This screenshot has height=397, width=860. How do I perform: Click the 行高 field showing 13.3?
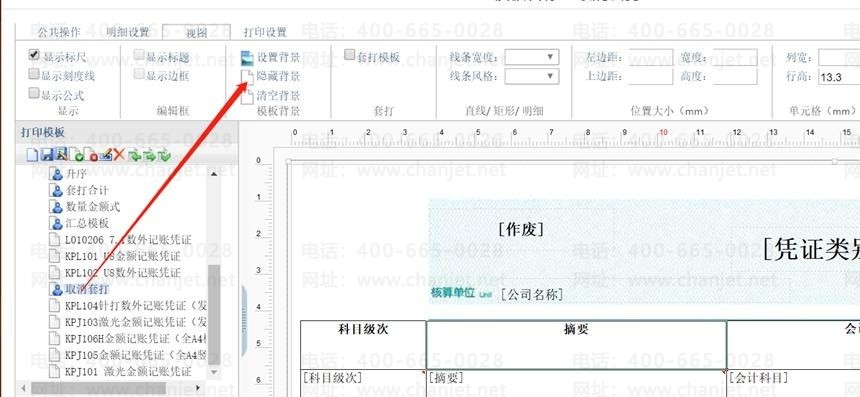839,77
